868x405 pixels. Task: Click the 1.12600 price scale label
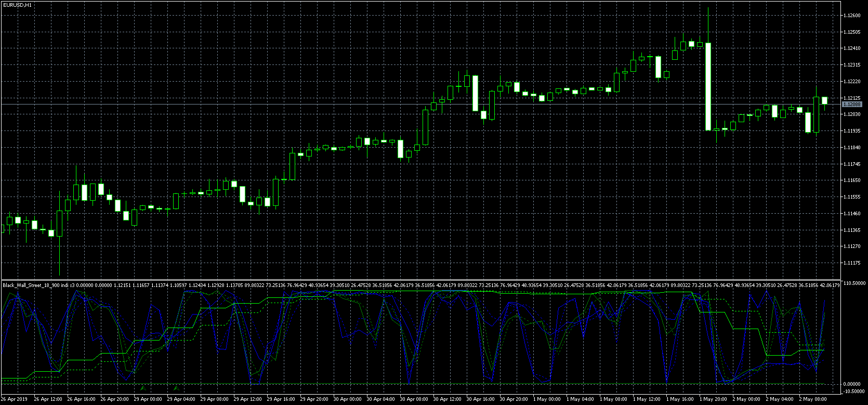click(x=853, y=16)
